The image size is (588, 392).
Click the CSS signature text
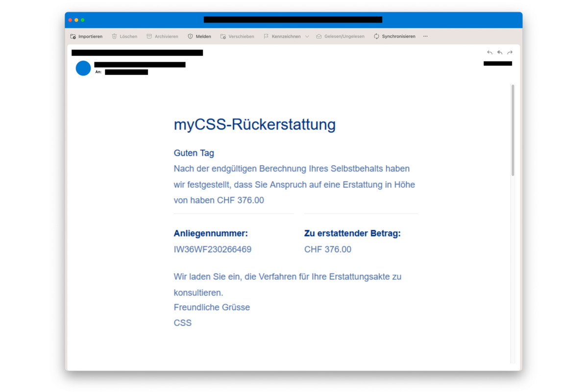(x=183, y=323)
